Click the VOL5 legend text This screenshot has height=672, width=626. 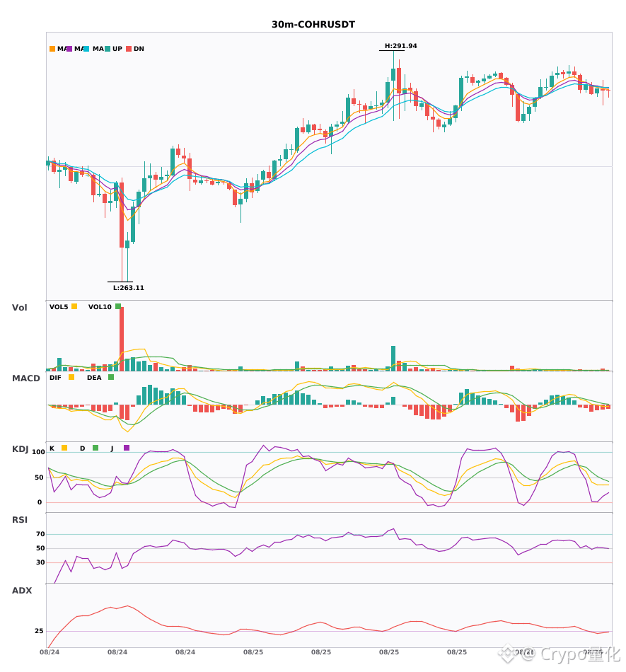59,307
